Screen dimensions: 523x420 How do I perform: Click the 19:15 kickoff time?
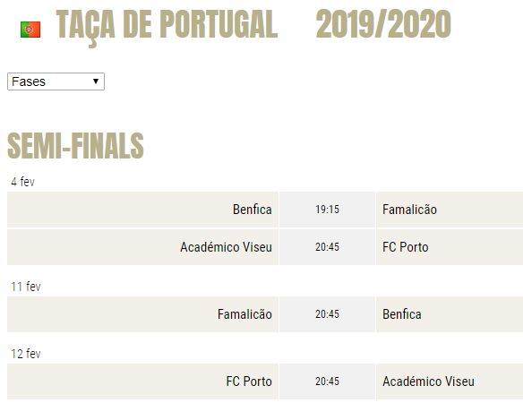(x=327, y=210)
